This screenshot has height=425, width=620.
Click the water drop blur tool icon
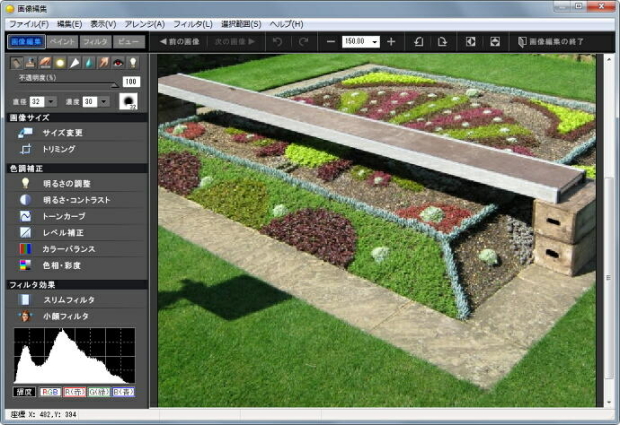[x=88, y=62]
